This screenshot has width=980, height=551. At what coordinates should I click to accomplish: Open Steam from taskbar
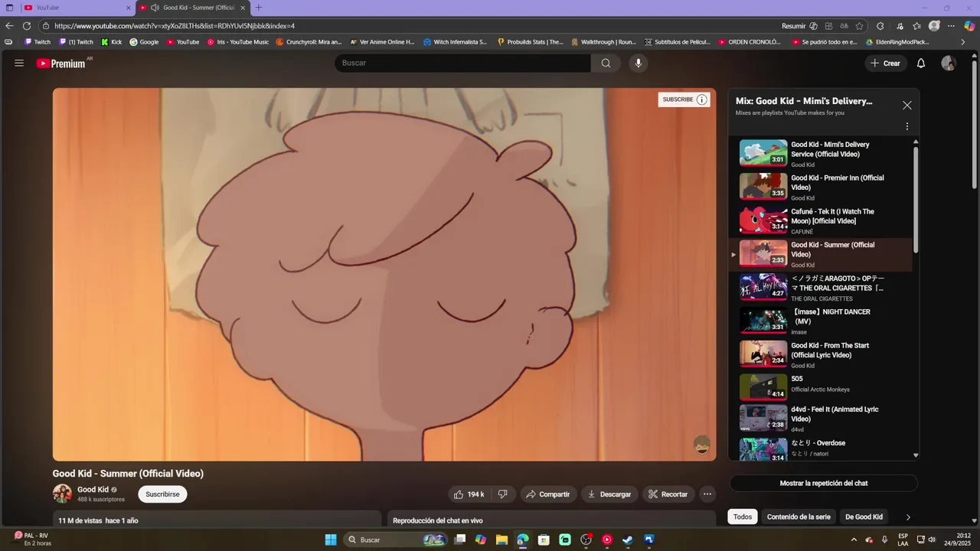coord(628,540)
